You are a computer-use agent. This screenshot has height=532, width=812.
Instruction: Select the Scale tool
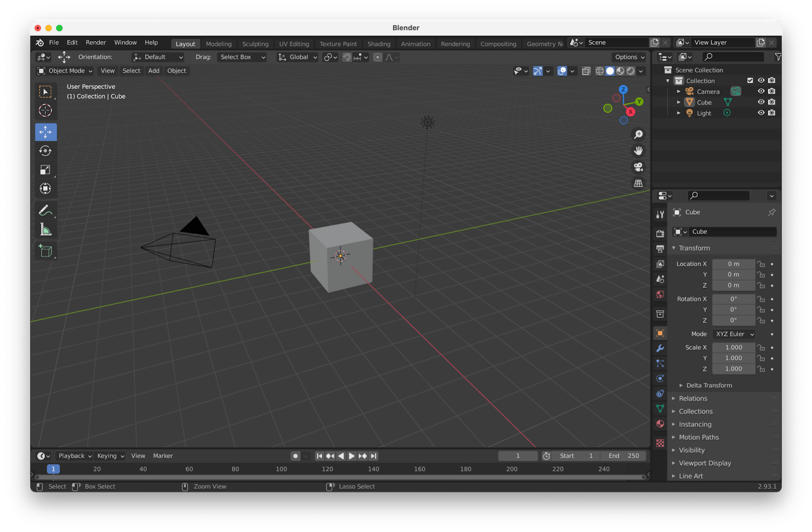[x=46, y=170]
